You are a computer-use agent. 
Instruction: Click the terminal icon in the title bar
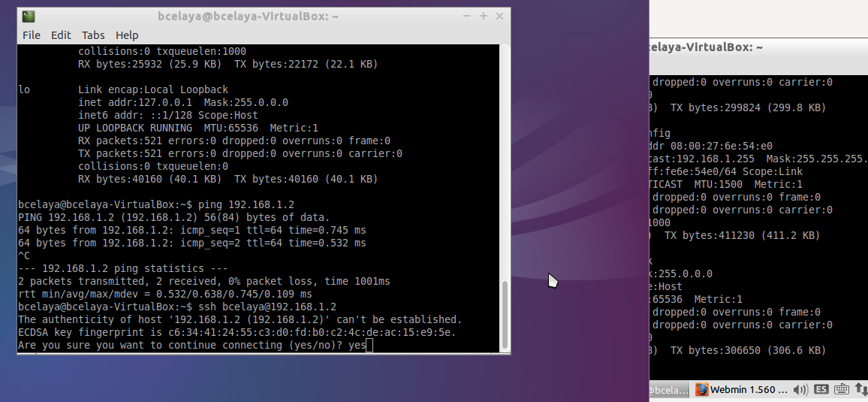pyautogui.click(x=29, y=17)
